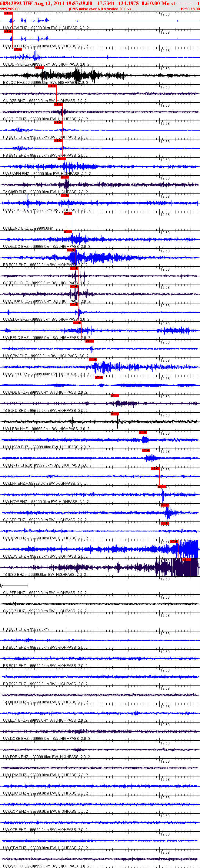This screenshot has width=200, height=868.
Task: Select the pick flag on UW.LKVW trace
Action: [143, 432]
